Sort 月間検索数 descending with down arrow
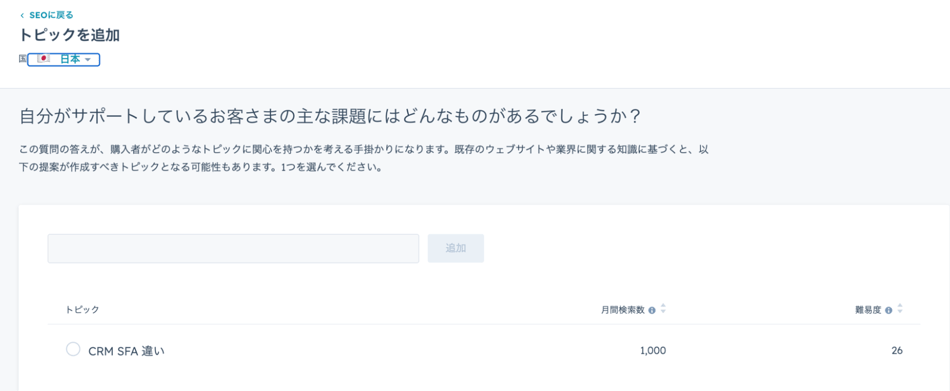 (663, 312)
